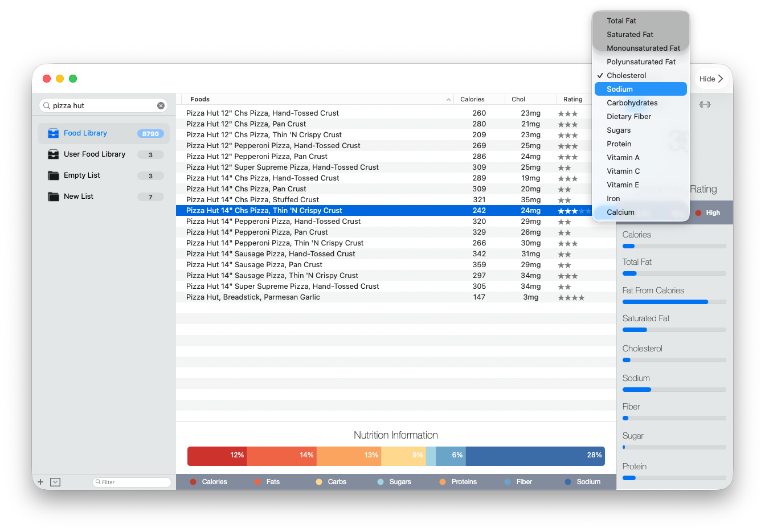Choose Monounsaturated Fat menu item
Image resolution: width=765 pixels, height=532 pixels.
click(x=641, y=48)
